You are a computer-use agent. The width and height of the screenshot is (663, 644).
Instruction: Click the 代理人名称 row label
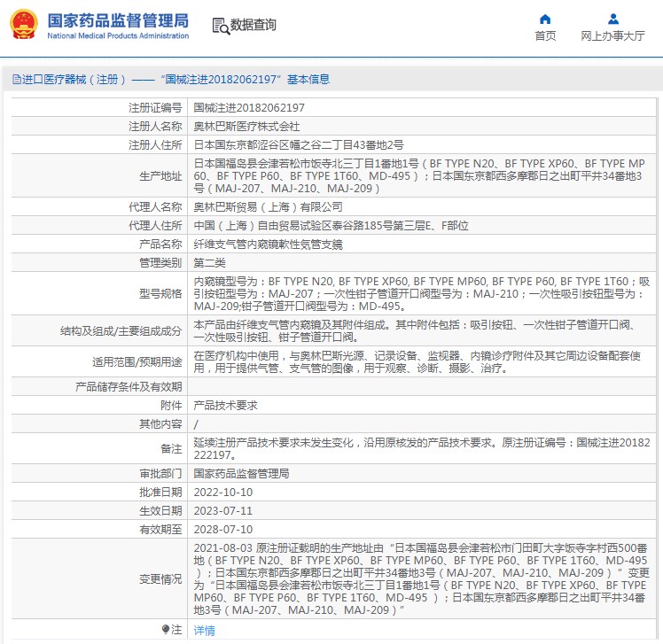point(155,206)
